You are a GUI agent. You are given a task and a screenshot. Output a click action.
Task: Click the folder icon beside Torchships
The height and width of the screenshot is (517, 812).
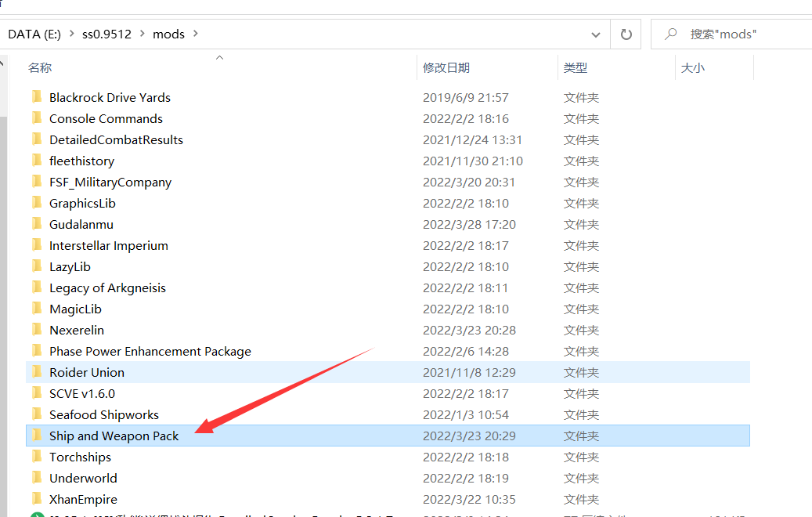[x=36, y=457]
